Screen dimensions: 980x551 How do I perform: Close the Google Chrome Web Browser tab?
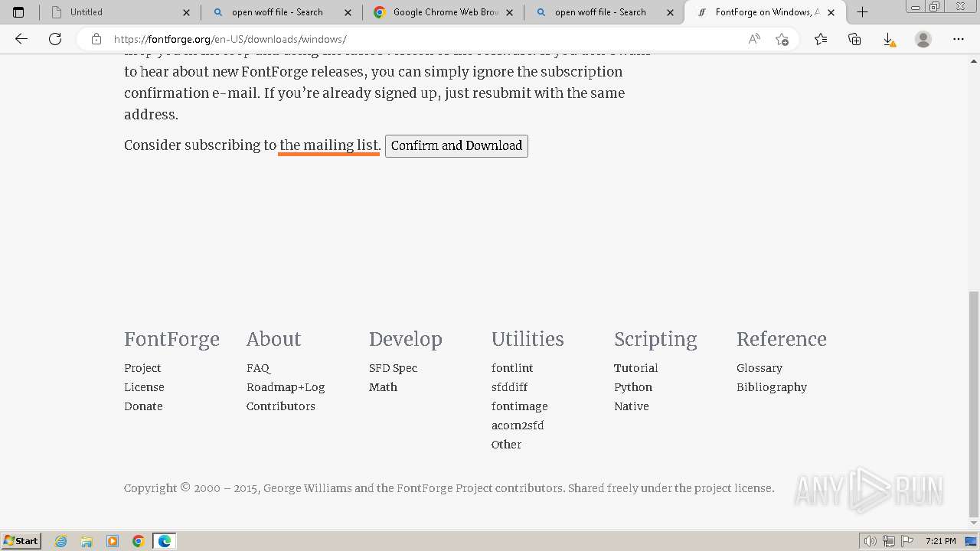click(509, 12)
